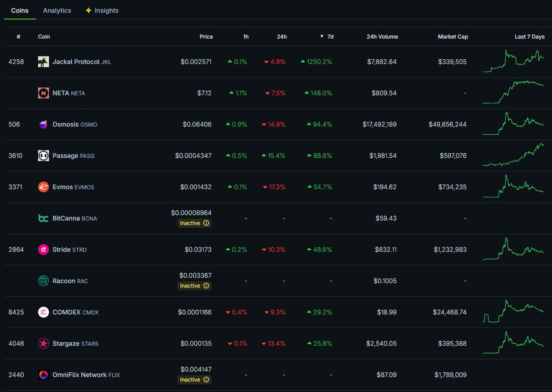552x392 pixels.
Task: Click the COMDEX coin logo
Action: (43, 312)
